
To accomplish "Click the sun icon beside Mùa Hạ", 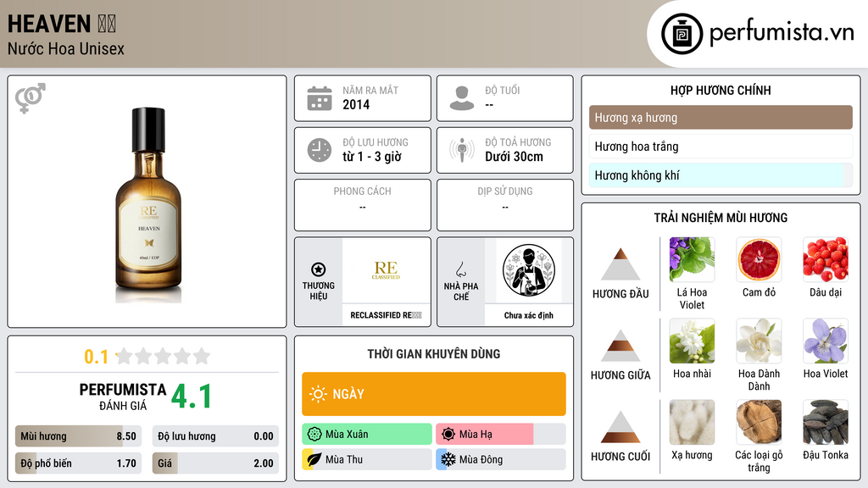I will click(x=448, y=434).
